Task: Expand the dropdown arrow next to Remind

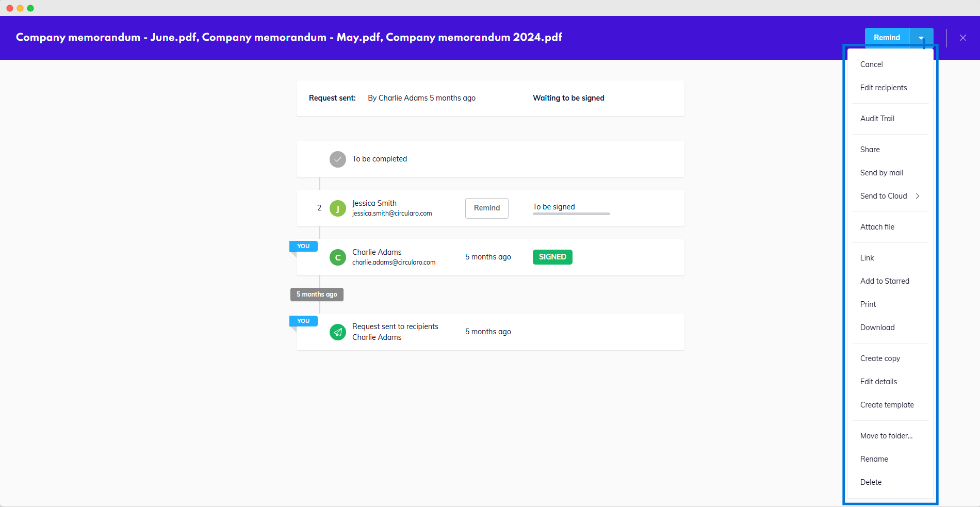Action: [x=921, y=38]
